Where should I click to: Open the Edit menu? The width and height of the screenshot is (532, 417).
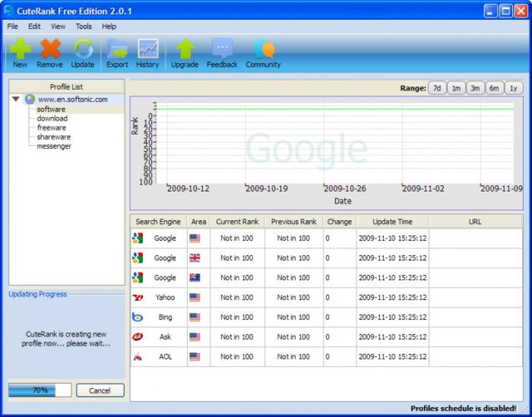click(x=34, y=27)
